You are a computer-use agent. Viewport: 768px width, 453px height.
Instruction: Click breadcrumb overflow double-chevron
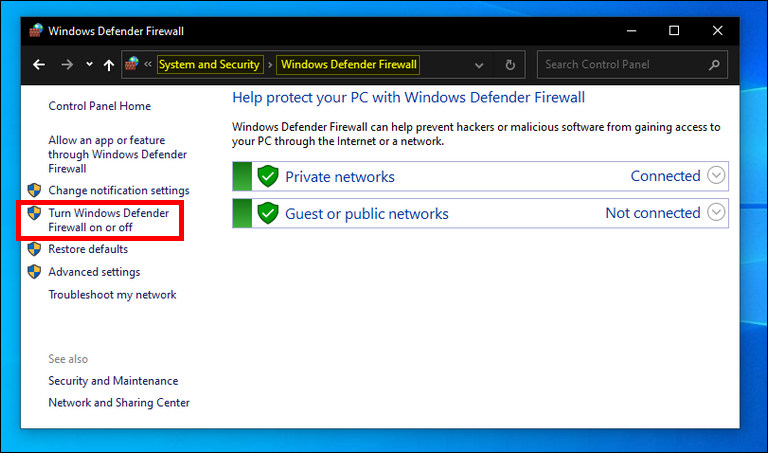click(x=148, y=64)
